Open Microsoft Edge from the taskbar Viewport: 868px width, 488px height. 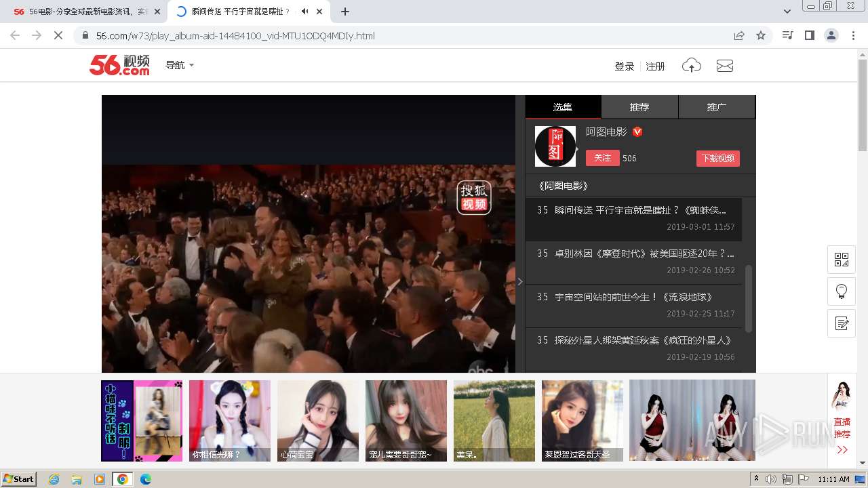coord(145,479)
